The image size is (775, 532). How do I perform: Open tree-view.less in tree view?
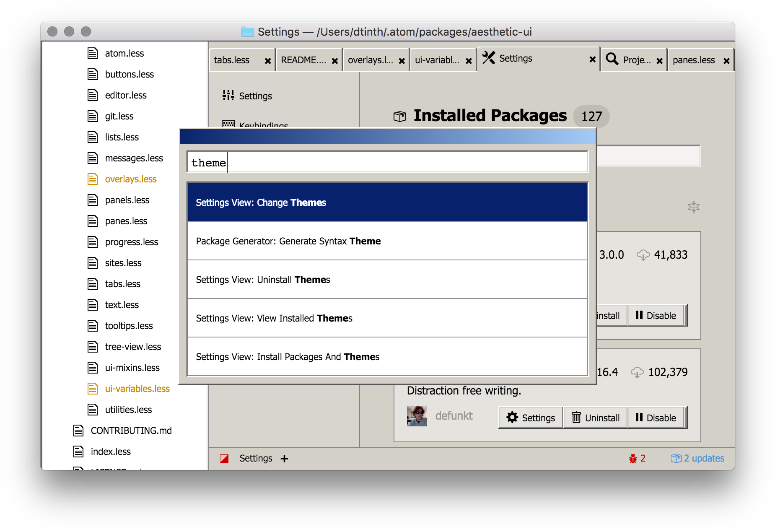[133, 347]
